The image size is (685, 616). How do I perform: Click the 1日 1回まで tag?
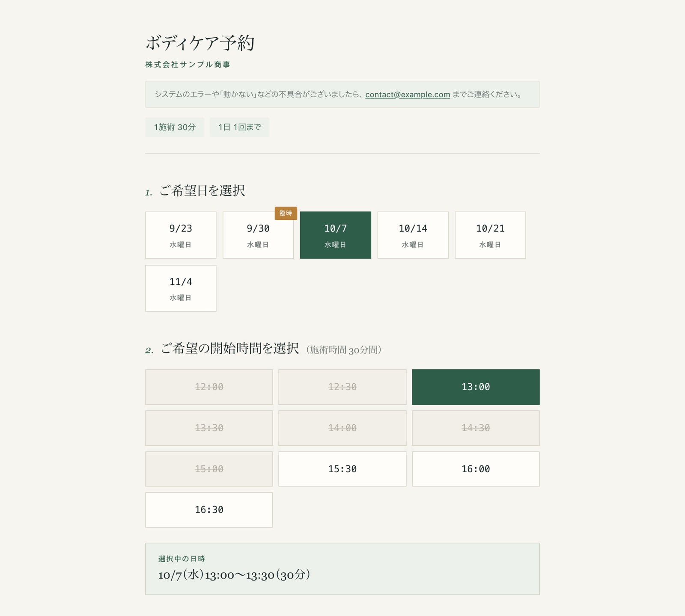pos(239,127)
